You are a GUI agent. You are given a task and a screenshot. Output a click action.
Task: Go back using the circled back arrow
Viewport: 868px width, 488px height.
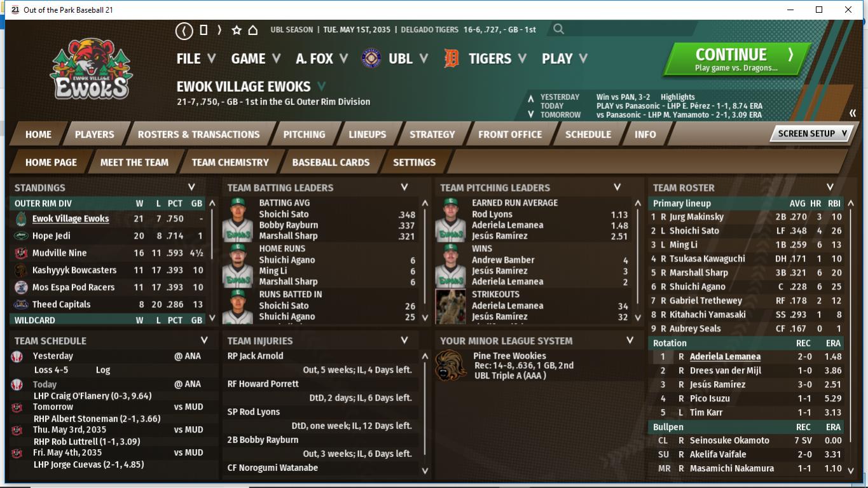(184, 30)
